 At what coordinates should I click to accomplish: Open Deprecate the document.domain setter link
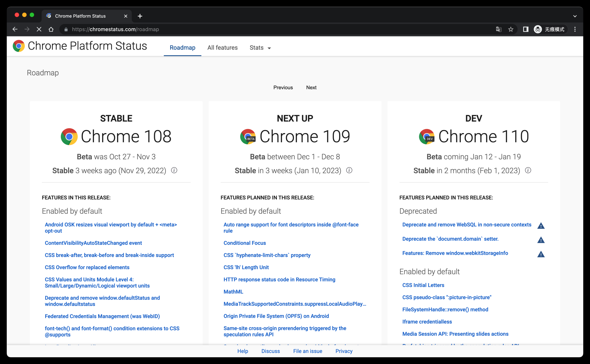pyautogui.click(x=450, y=239)
